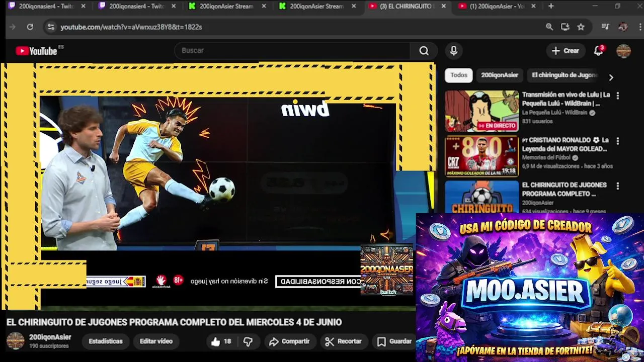Screen dimensions: 644x362
Task: Open Estadísticas for the video
Action: point(106,341)
